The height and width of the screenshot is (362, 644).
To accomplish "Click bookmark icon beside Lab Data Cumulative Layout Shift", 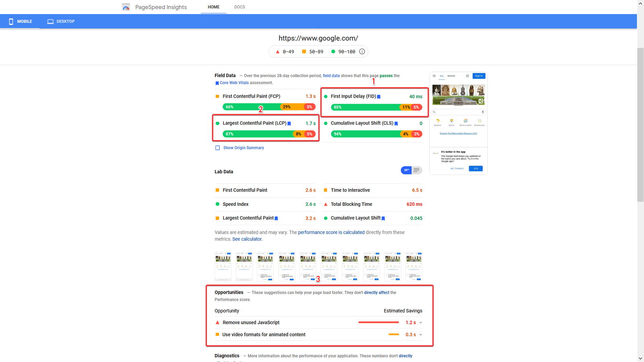I will (x=383, y=218).
